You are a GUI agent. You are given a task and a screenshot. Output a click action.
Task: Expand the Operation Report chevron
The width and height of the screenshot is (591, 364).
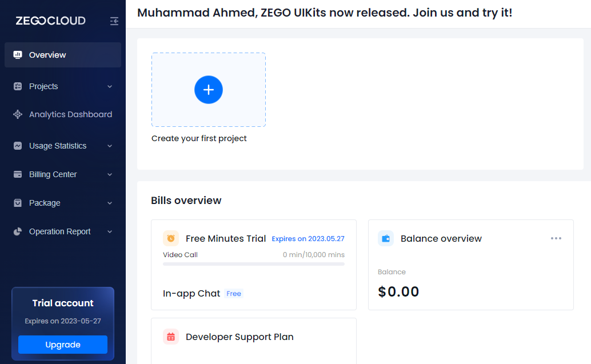(x=110, y=231)
